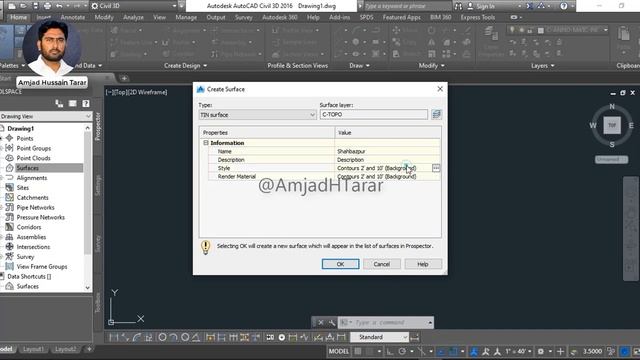
Task: Open the Toolbox vertical tab in Toolspace
Action: click(x=98, y=303)
